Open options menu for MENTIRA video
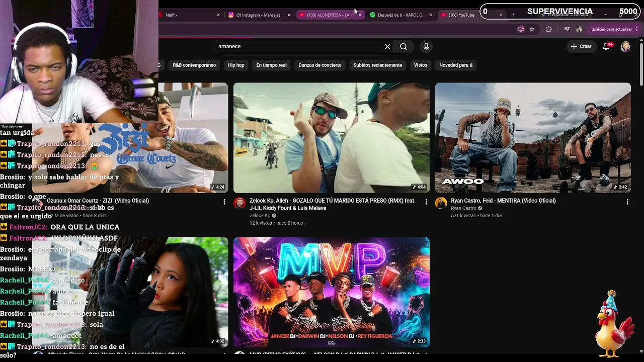This screenshot has height=362, width=644. pos(627,202)
